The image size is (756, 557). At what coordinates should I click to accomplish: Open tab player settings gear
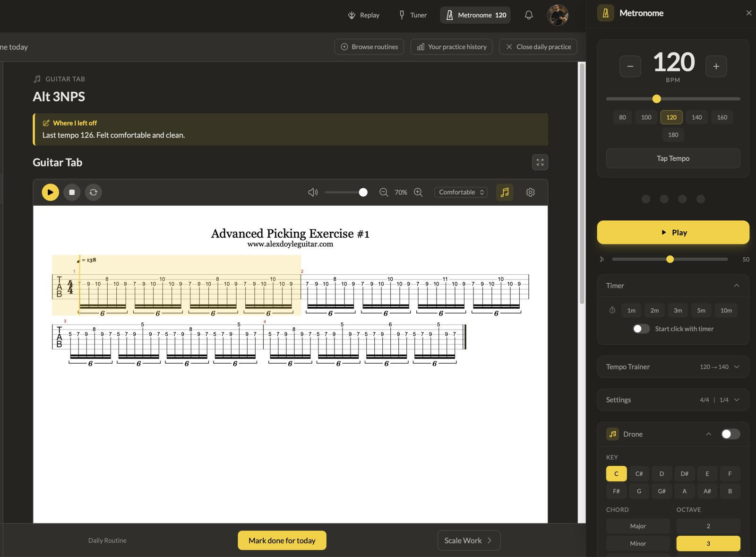(531, 192)
